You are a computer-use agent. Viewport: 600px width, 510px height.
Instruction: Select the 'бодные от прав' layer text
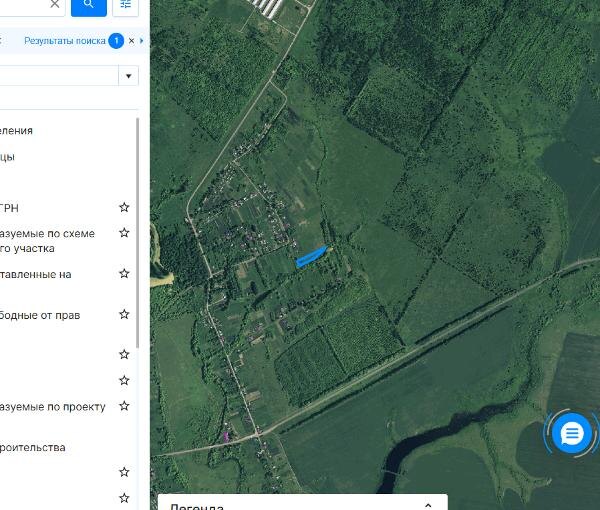[x=40, y=316]
